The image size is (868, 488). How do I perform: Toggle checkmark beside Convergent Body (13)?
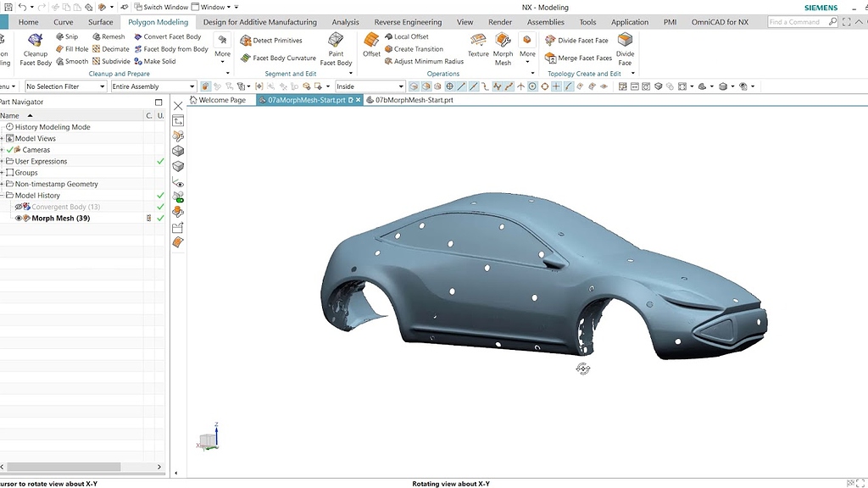[159, 206]
